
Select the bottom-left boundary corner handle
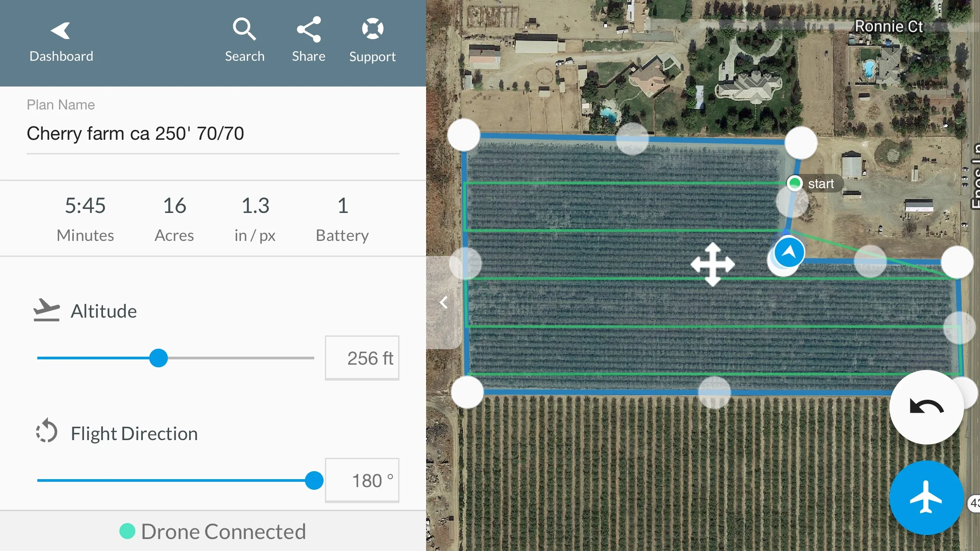[467, 392]
